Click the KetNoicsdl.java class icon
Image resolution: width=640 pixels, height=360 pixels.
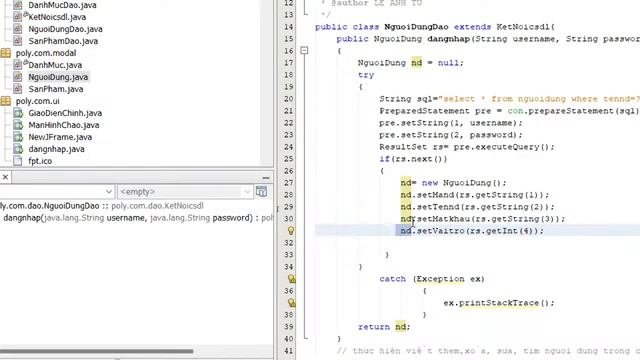[18, 17]
